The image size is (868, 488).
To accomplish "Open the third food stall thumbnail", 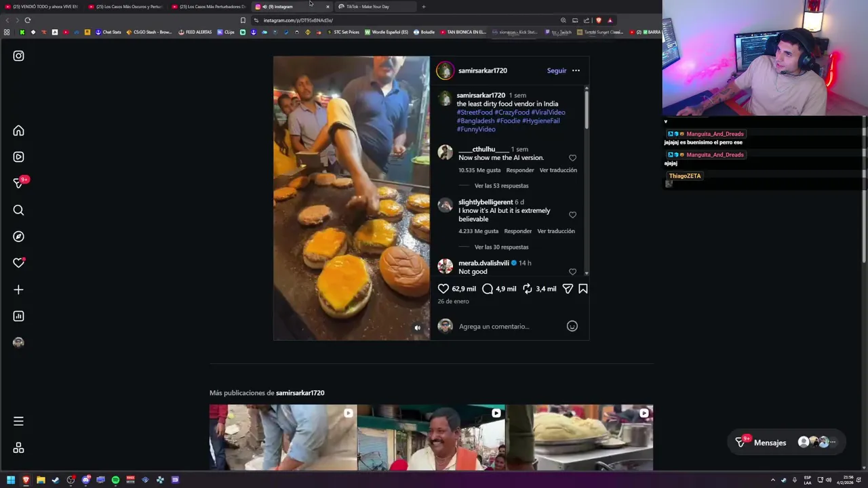I will point(579,438).
